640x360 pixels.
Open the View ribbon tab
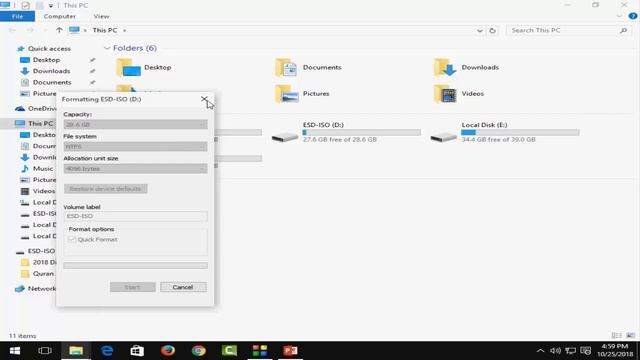101,16
